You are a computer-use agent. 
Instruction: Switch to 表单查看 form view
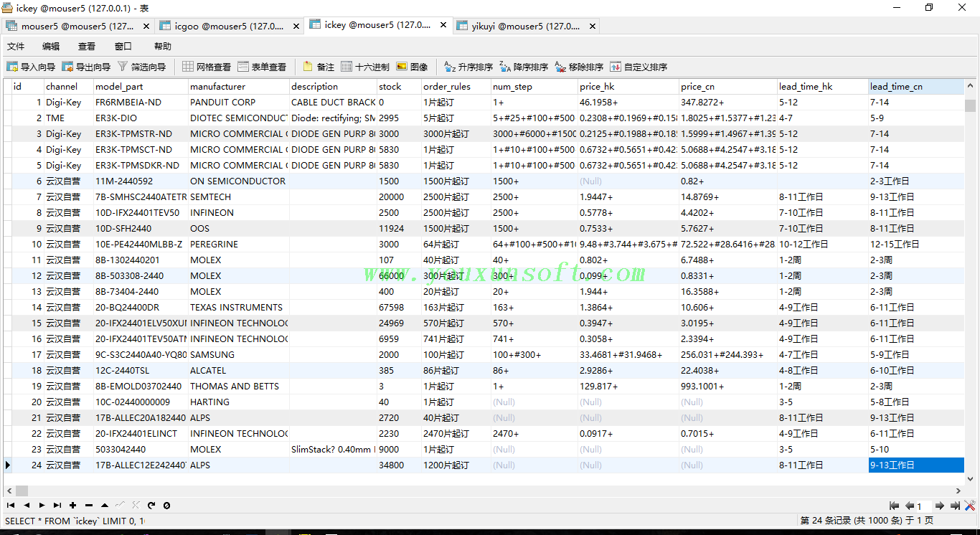click(x=262, y=67)
